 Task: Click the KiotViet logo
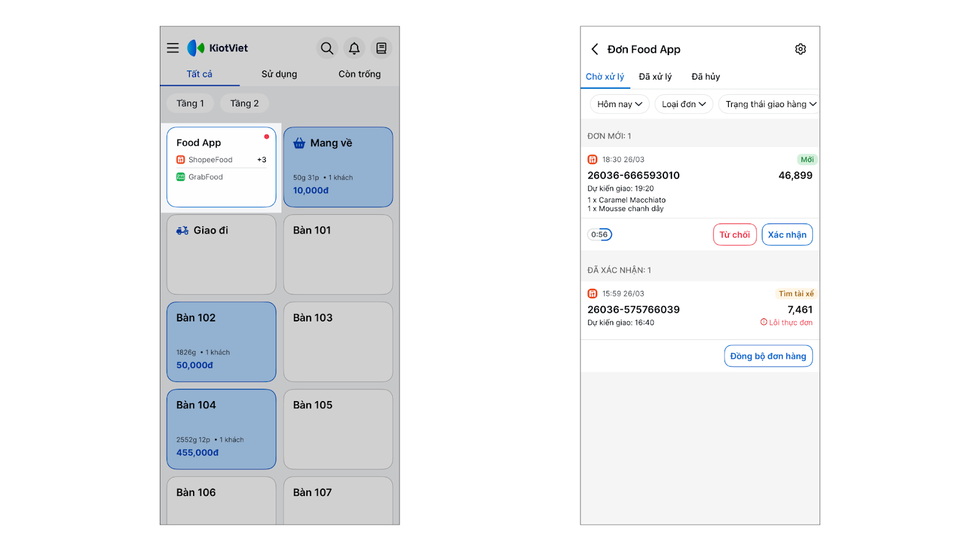coord(217,48)
